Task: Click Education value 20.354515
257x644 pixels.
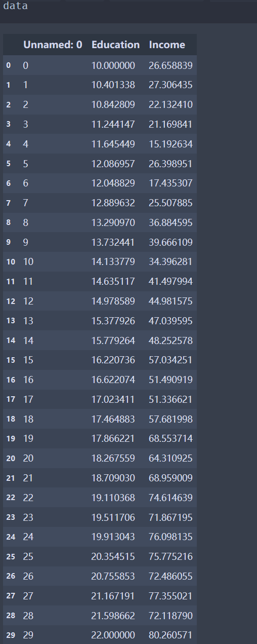Action: pyautogui.click(x=113, y=556)
